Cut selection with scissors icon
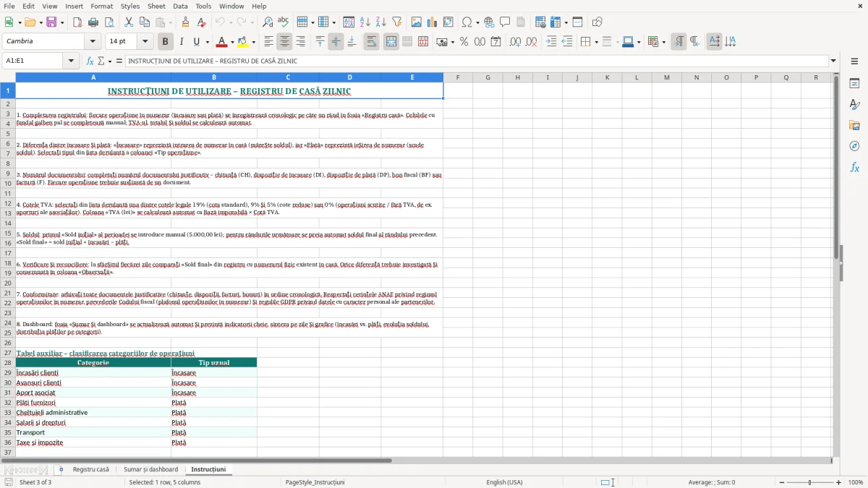The height and width of the screenshot is (488, 868). (x=129, y=22)
